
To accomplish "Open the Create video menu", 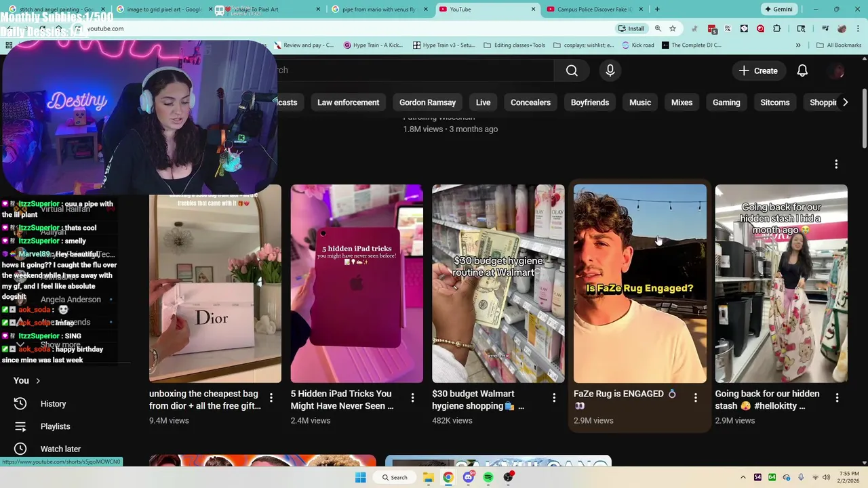I will point(758,70).
